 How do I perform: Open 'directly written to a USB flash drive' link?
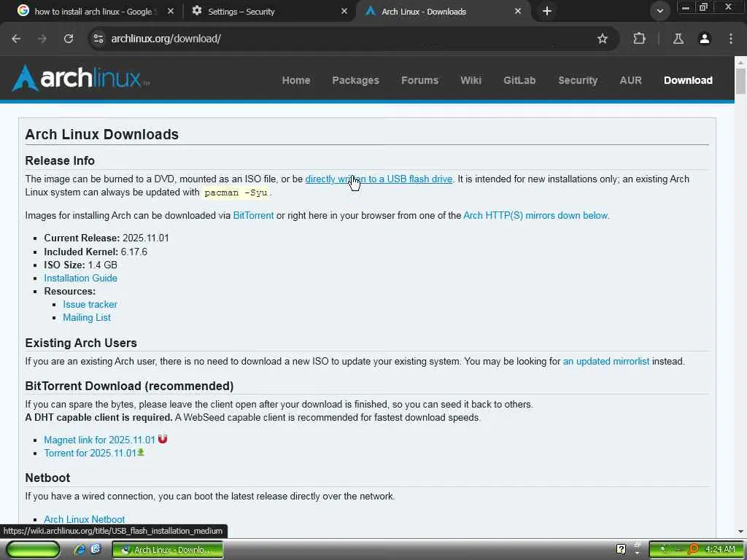click(379, 179)
